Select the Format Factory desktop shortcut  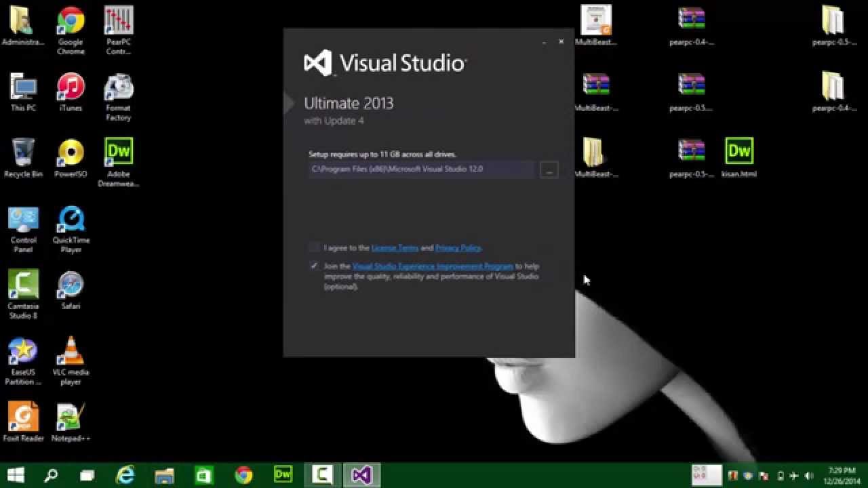click(119, 98)
